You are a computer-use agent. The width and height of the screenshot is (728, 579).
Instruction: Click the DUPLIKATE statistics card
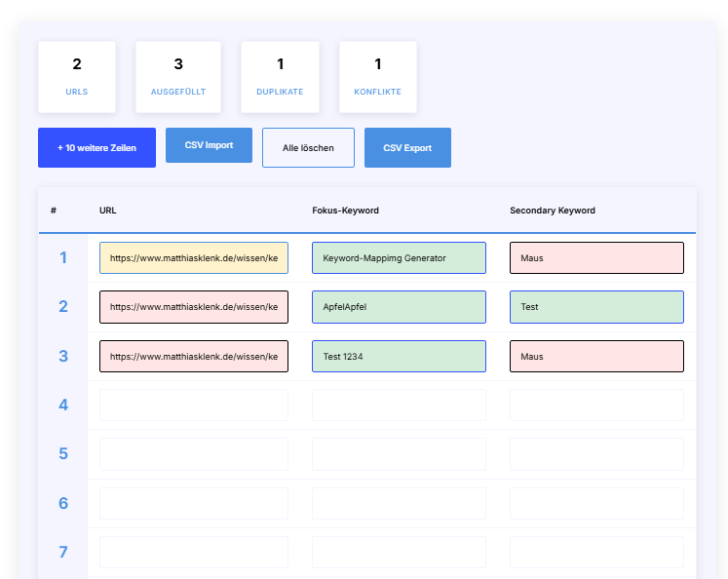[x=280, y=77]
